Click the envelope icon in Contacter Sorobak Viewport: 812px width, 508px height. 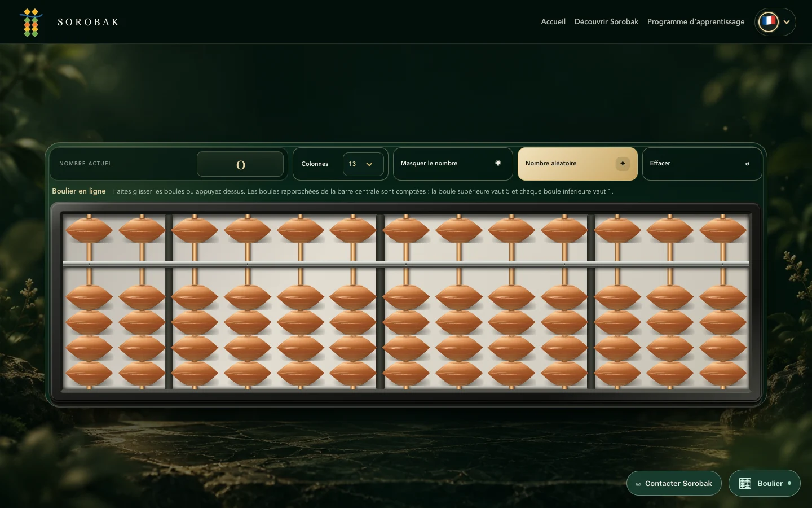[638, 484]
